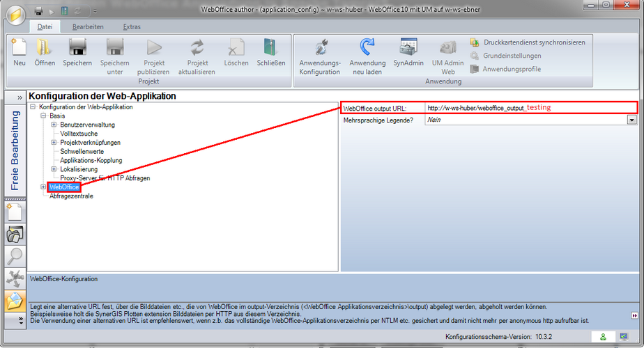Select Applikations-Kopplung in tree
The width and height of the screenshot is (644, 348).
(x=91, y=161)
